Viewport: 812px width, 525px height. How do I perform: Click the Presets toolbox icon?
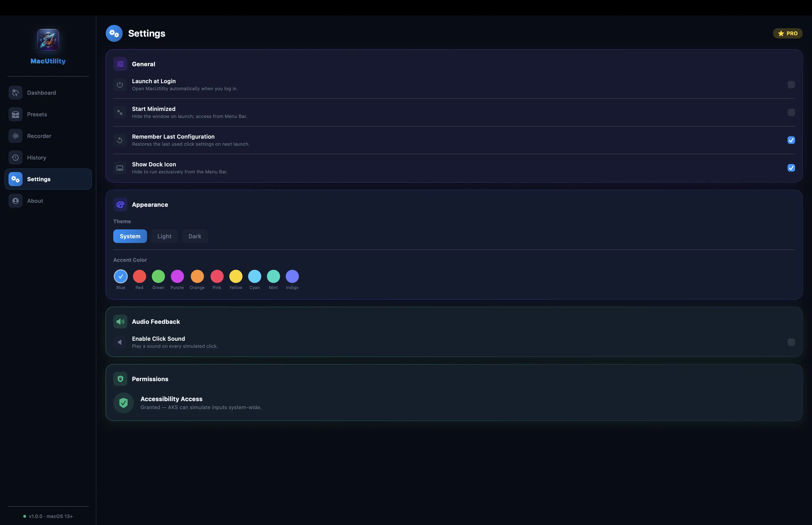(15, 114)
